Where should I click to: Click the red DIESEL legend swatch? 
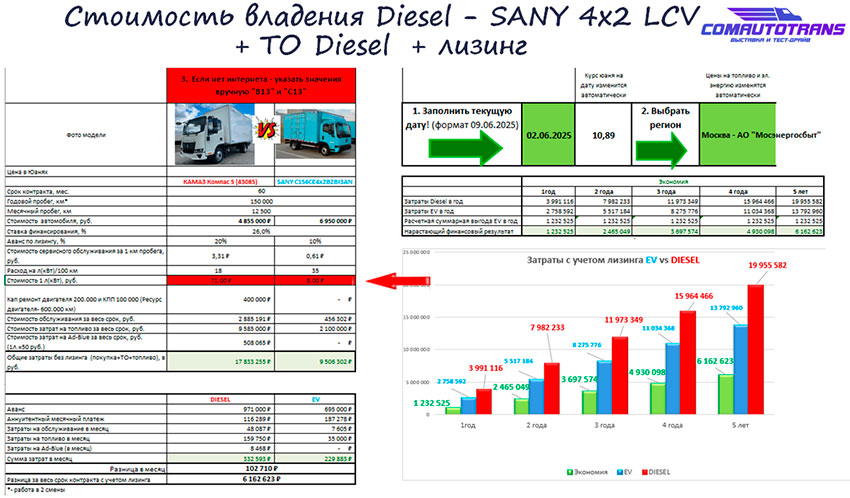tap(645, 472)
